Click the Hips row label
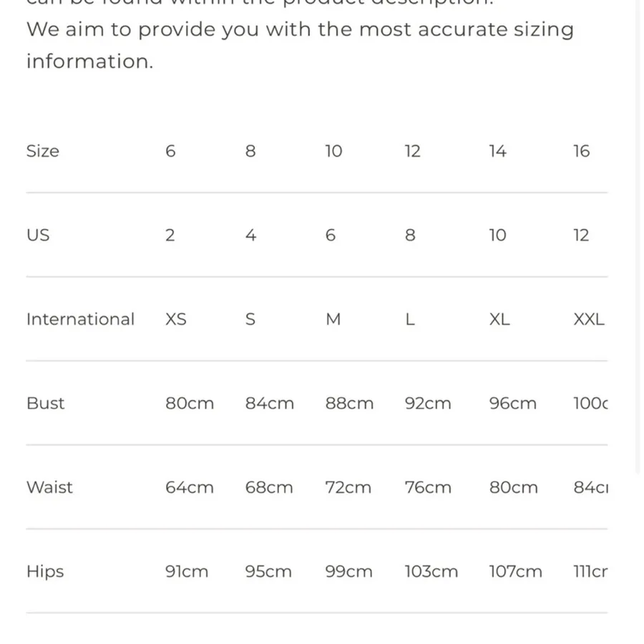The image size is (644, 644). tap(45, 572)
